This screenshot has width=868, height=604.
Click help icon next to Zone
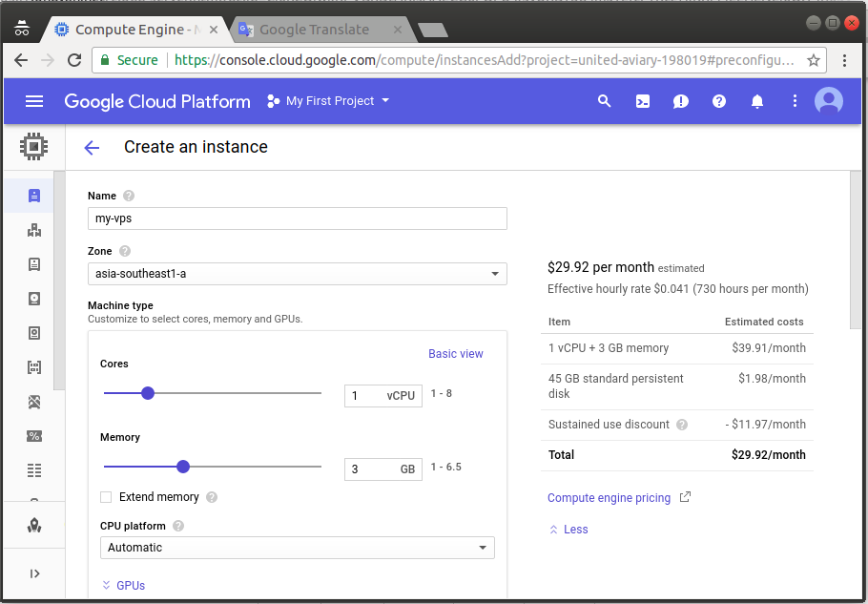tap(125, 251)
